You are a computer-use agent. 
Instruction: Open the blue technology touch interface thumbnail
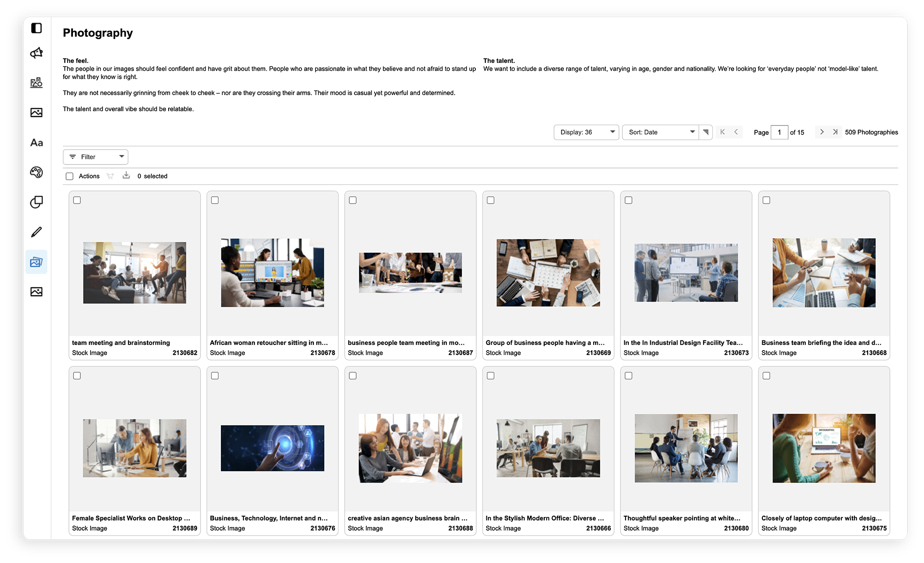tap(273, 448)
